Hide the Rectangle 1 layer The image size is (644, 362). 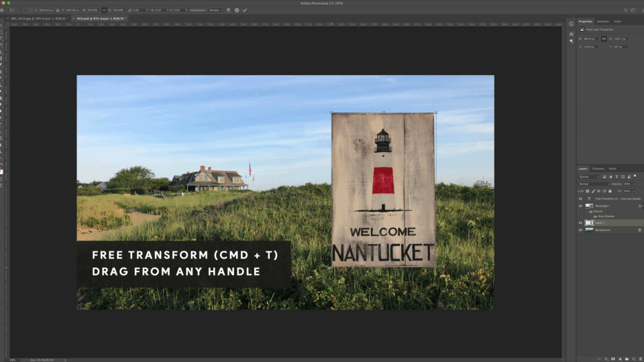580,206
